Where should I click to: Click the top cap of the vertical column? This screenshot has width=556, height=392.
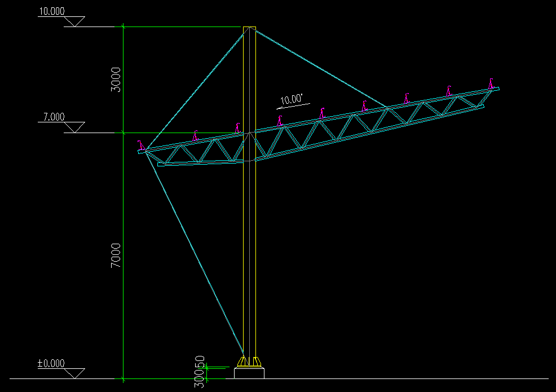pyautogui.click(x=249, y=28)
